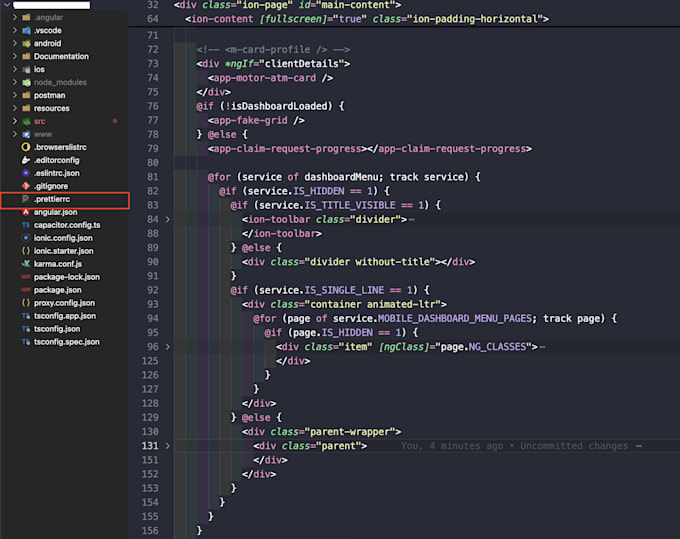Click the angular.json Angular icon
Image resolution: width=680 pixels, height=539 pixels.
[26, 212]
